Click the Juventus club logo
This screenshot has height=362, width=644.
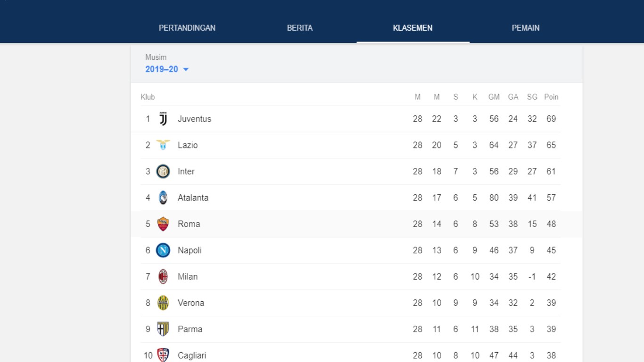[x=163, y=119]
